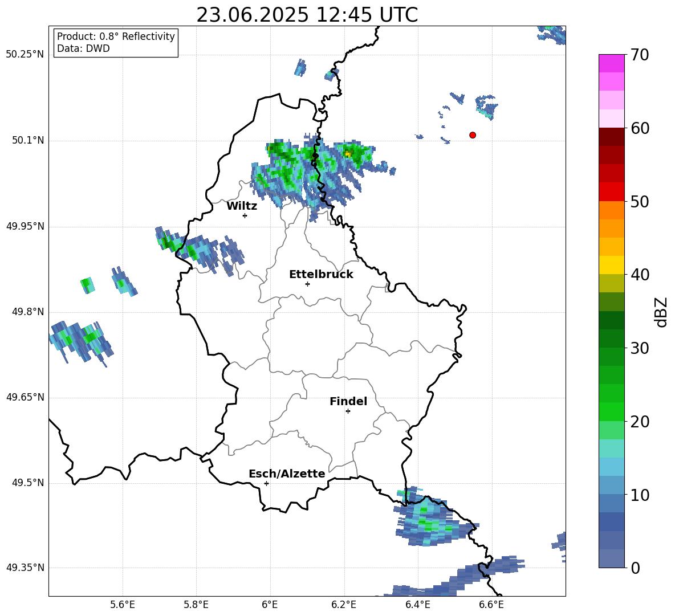Click the 6°E longitude tick label
The width and height of the screenshot is (675, 616).
pyautogui.click(x=270, y=605)
